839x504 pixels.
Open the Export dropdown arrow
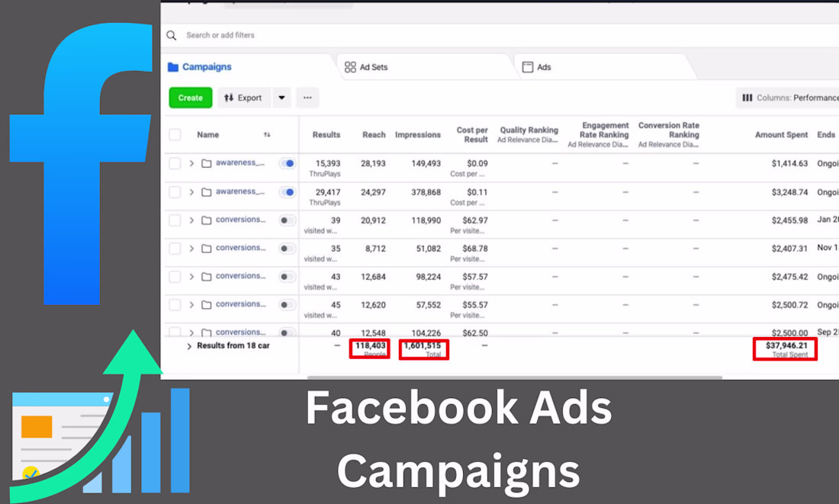[281, 98]
